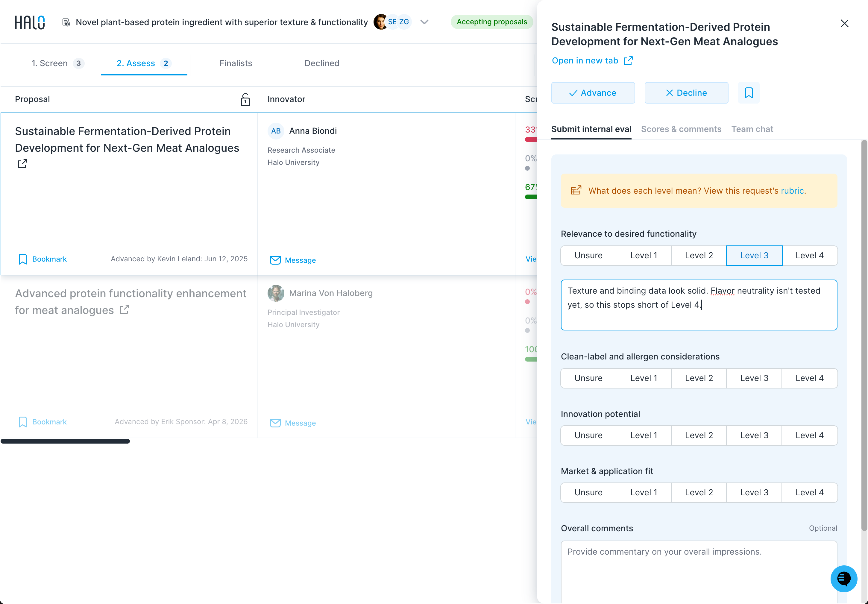Open the Sustainable Fermentation proposal external link icon

22,164
